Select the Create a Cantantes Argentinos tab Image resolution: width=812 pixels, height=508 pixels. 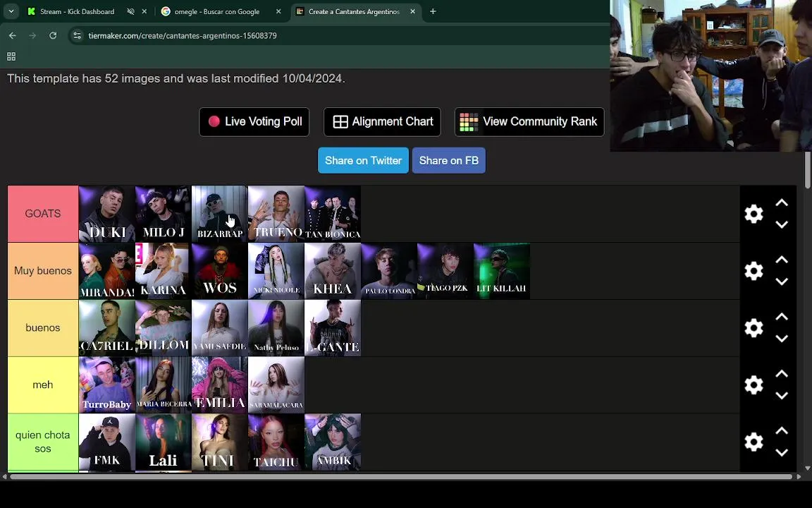[x=354, y=11]
